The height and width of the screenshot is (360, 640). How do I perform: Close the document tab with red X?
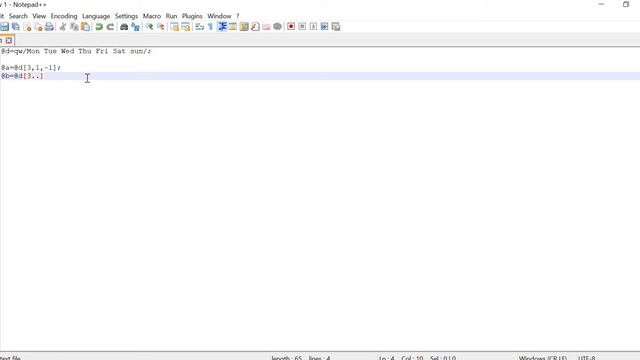coord(9,40)
